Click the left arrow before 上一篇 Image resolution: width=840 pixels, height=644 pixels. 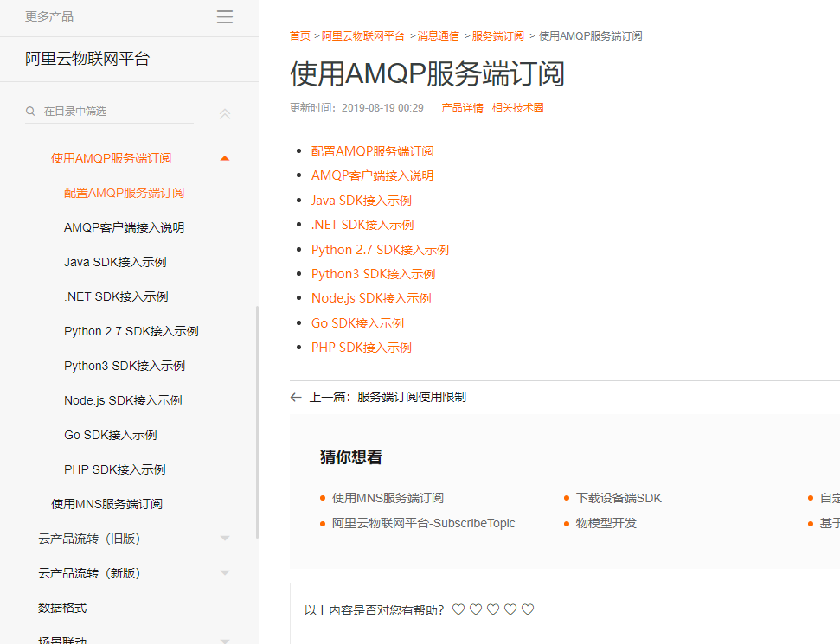click(296, 398)
